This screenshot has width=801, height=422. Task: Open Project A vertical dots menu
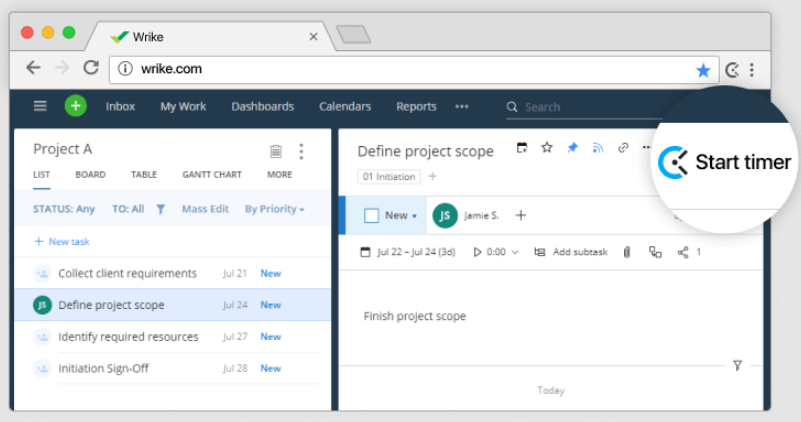[x=301, y=151]
